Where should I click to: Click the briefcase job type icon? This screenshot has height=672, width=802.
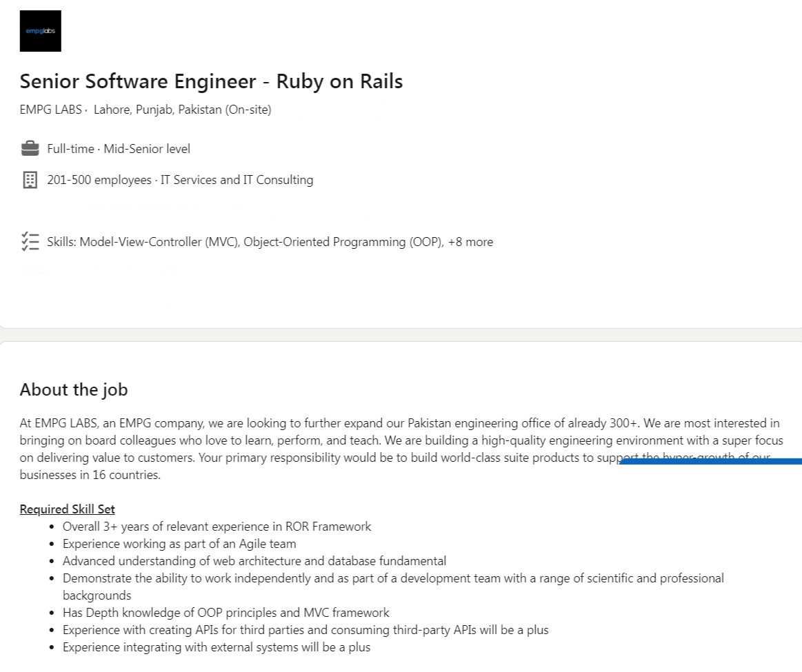pos(30,149)
